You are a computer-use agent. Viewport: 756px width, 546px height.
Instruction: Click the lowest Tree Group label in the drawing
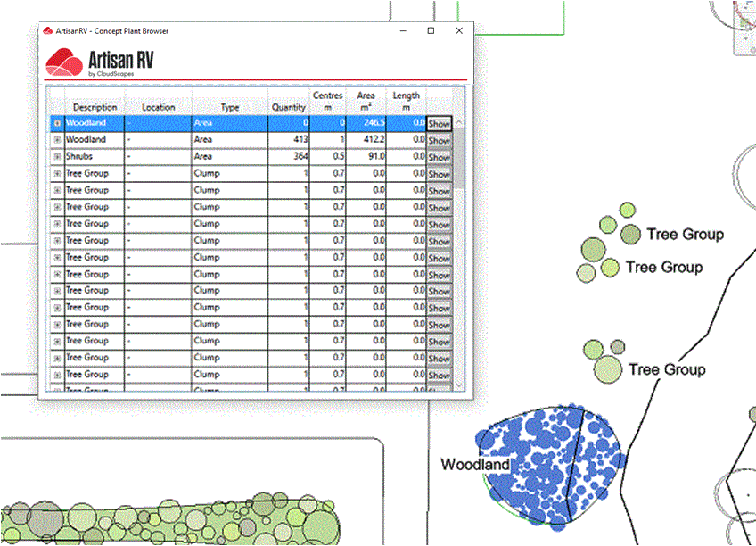point(666,369)
